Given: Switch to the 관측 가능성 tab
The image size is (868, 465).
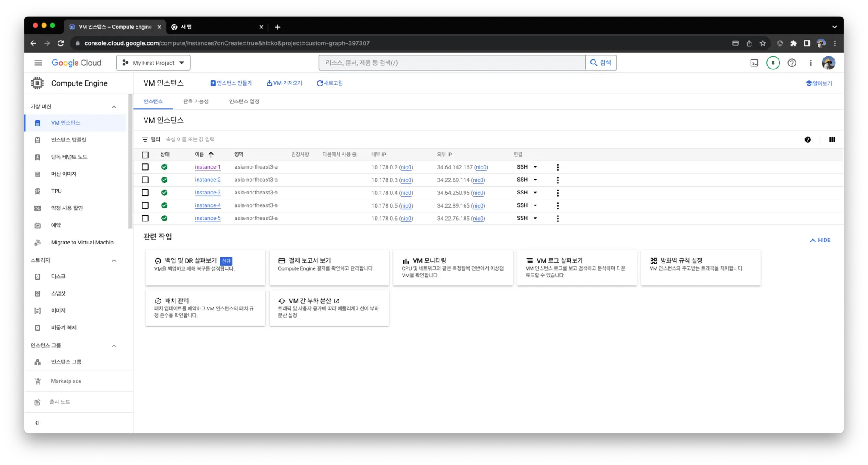Looking at the screenshot, I should (x=195, y=101).
